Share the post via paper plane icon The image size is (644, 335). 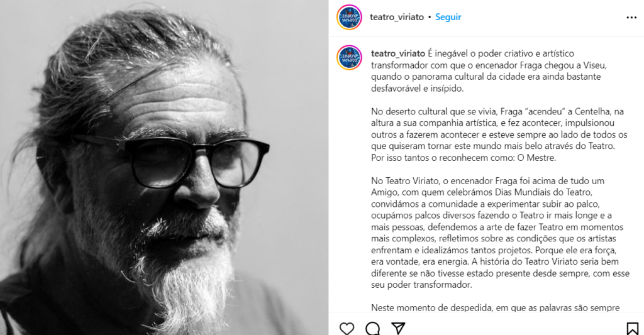point(398,328)
